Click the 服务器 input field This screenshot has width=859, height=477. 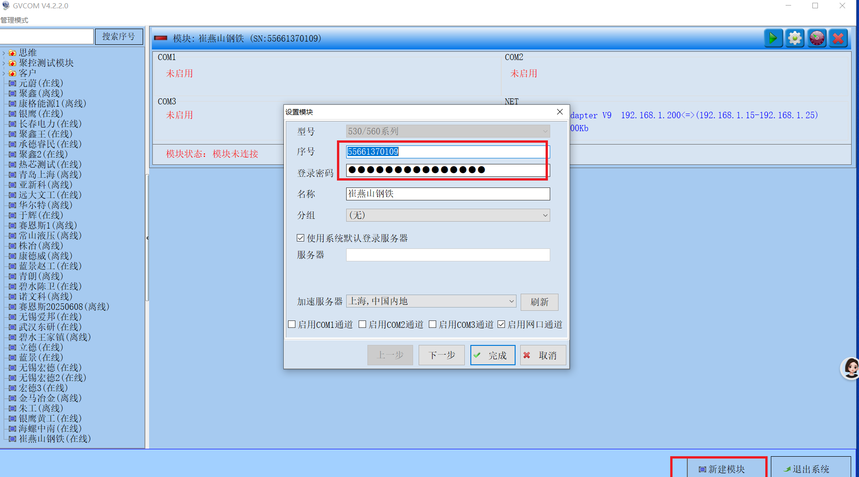pos(448,255)
